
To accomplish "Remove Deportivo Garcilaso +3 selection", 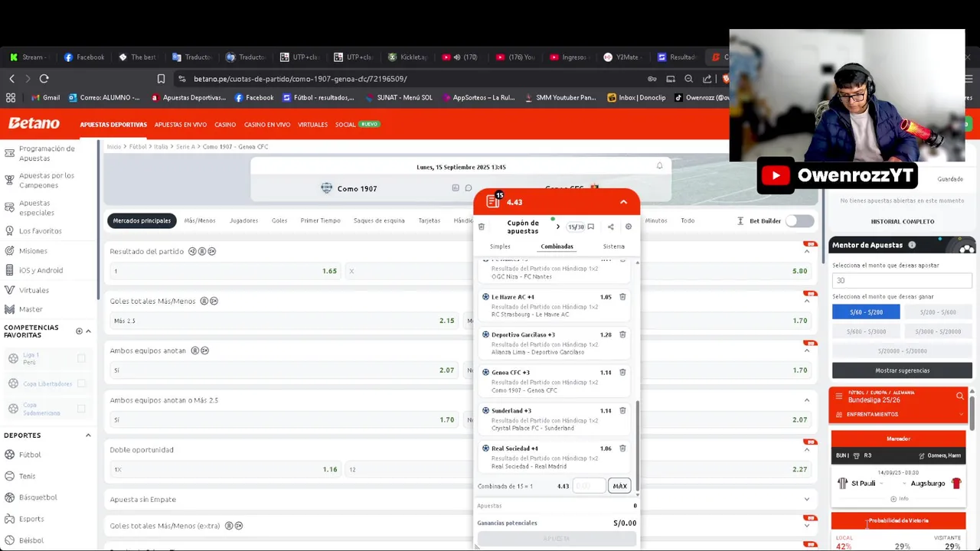I will [x=622, y=334].
